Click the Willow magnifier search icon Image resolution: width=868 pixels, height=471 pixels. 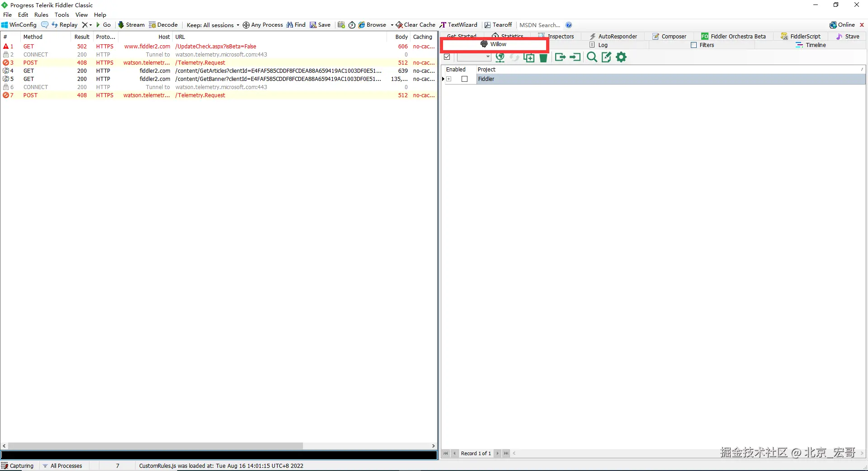coord(592,57)
